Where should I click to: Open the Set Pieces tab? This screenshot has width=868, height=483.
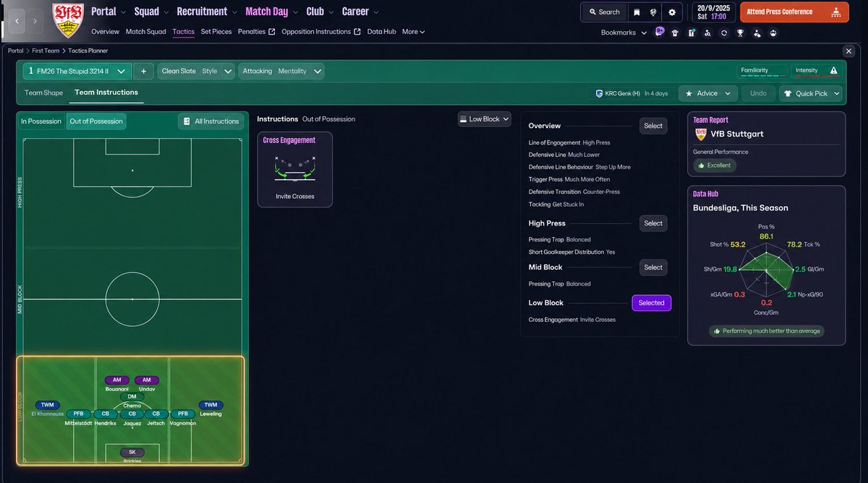pos(216,32)
